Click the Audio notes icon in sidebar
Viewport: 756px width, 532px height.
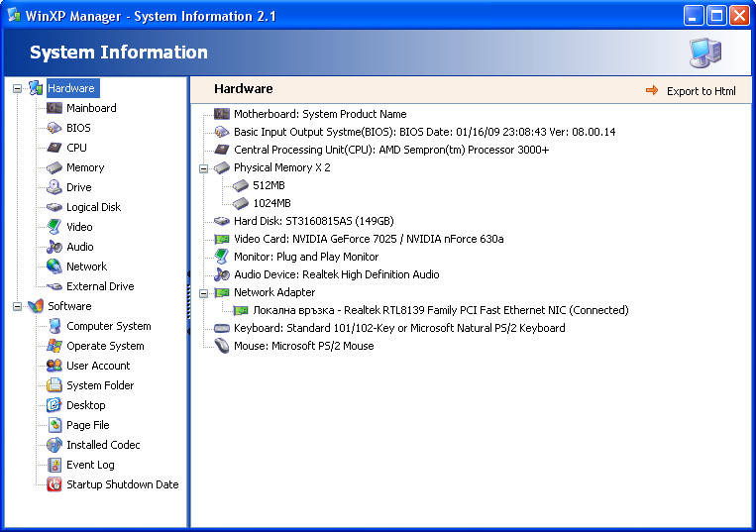(x=54, y=247)
